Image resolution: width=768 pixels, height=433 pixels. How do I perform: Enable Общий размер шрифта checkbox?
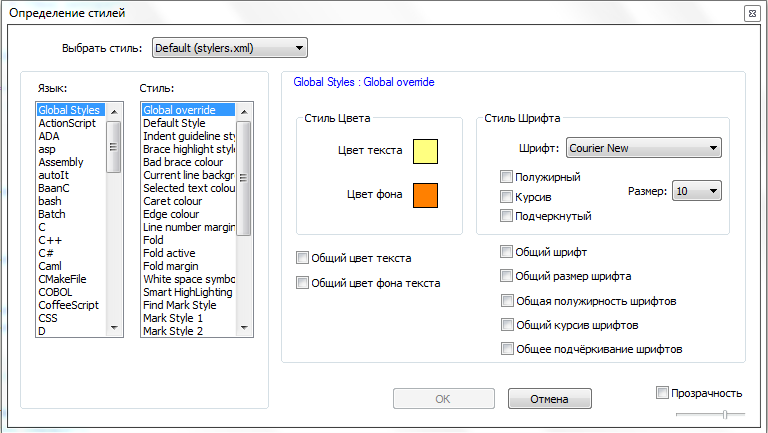coord(507,276)
